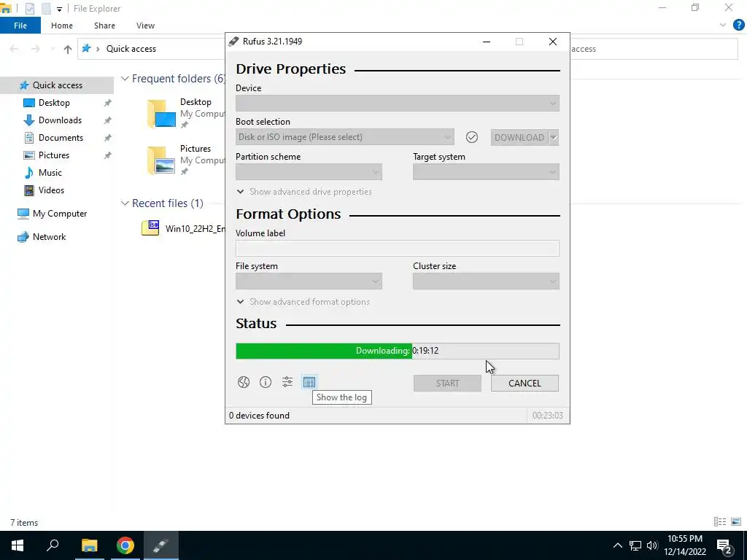Open the Share ribbon tab
The width and height of the screenshot is (747, 560).
[104, 26]
